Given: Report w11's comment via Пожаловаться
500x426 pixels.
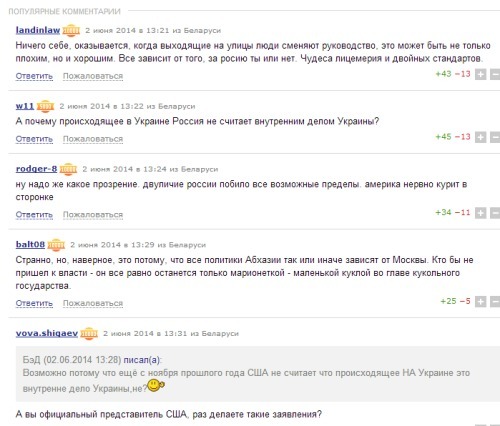Looking at the screenshot, I should click(x=93, y=139).
